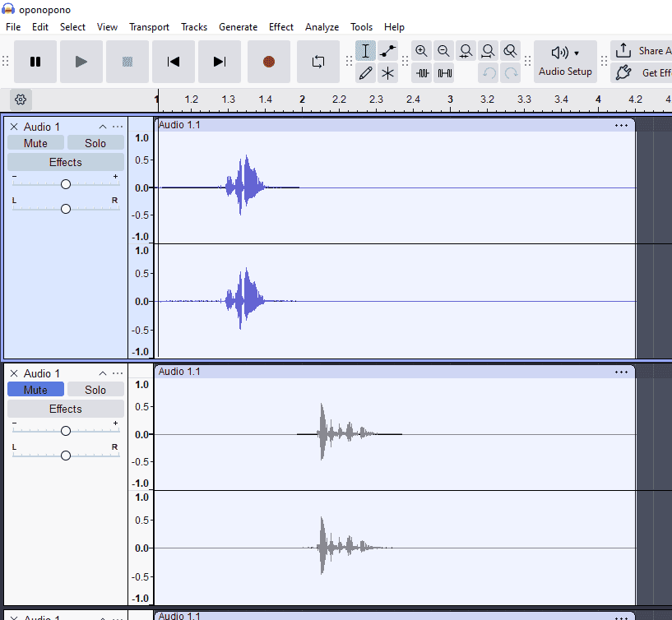Solo the second Audio 1 track
Image resolution: width=672 pixels, height=620 pixels.
pyautogui.click(x=95, y=390)
